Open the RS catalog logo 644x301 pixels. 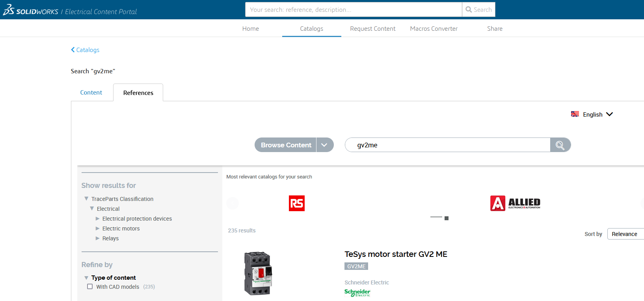point(296,203)
